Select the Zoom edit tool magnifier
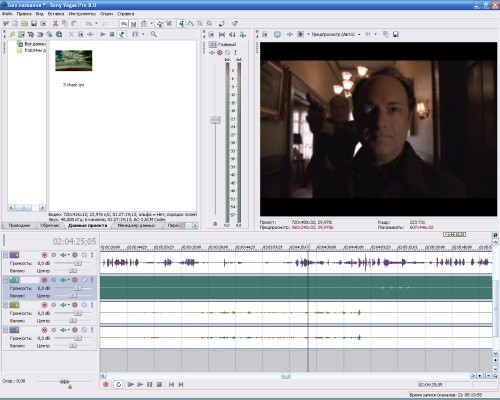Screen dimensions: 500x400 [x=209, y=23]
